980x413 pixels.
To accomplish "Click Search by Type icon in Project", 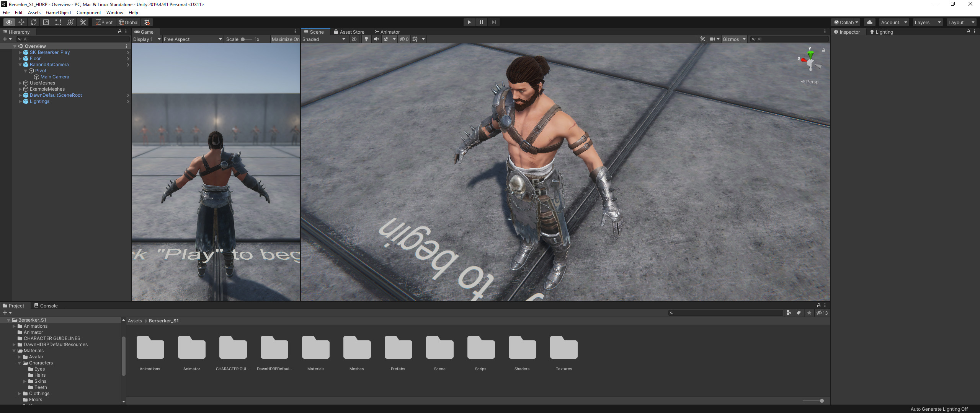I will tap(789, 313).
